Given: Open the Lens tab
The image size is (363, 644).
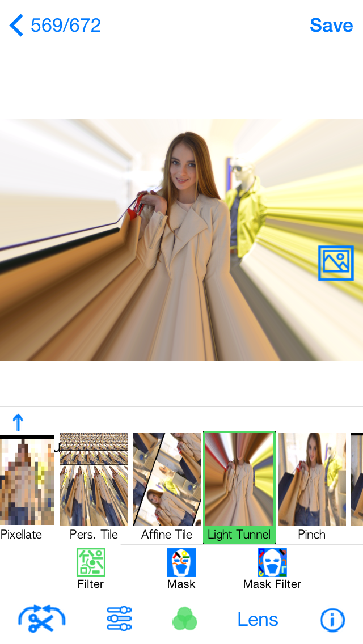Looking at the screenshot, I should (258, 620).
